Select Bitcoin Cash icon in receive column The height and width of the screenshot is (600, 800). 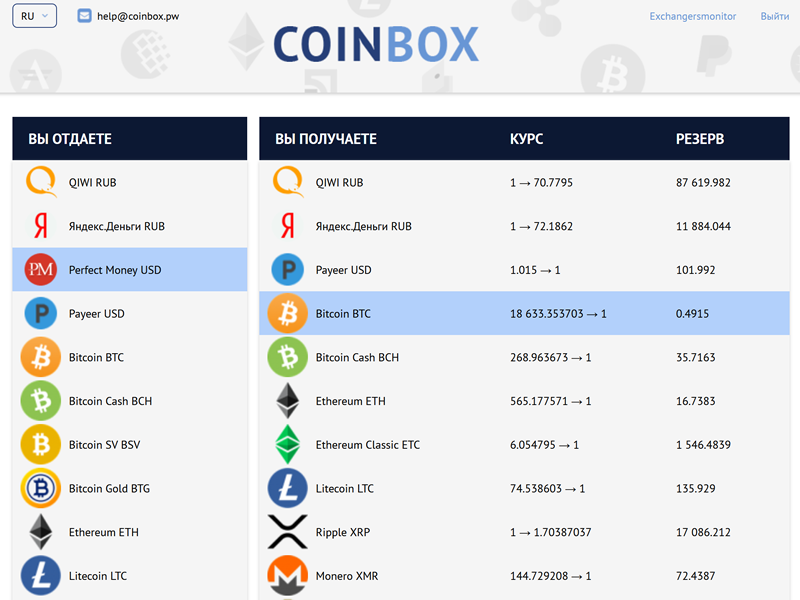pyautogui.click(x=288, y=357)
